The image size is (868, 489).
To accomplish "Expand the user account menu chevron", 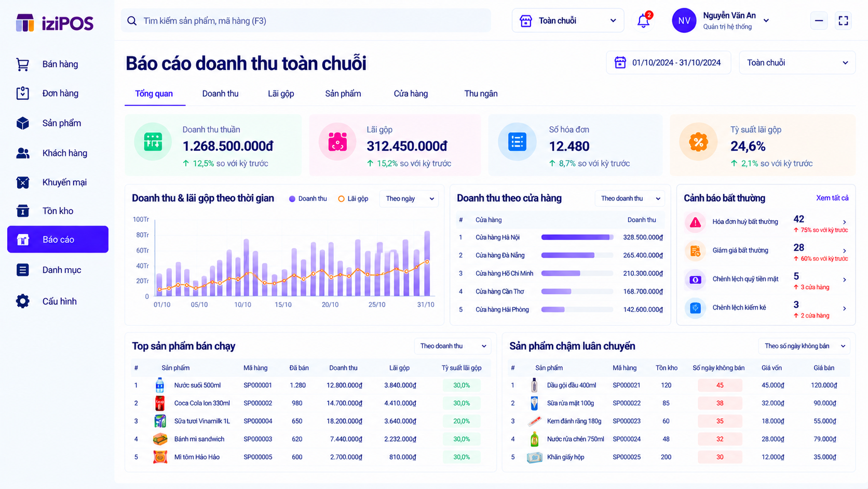I will point(766,21).
